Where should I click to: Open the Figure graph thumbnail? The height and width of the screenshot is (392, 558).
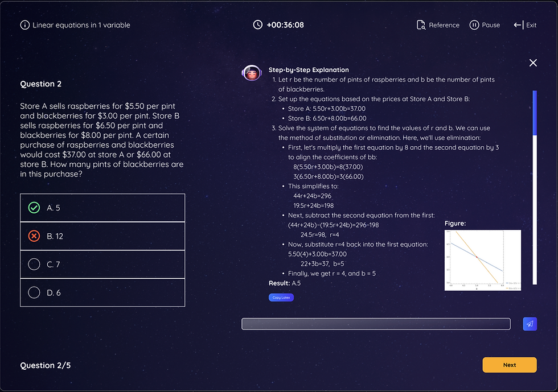pos(483,260)
